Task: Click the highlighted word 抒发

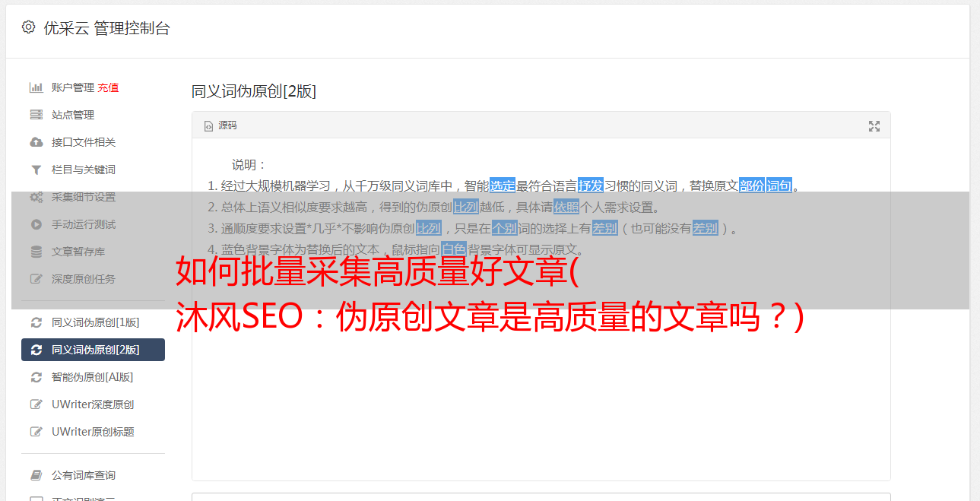Action: (590, 185)
